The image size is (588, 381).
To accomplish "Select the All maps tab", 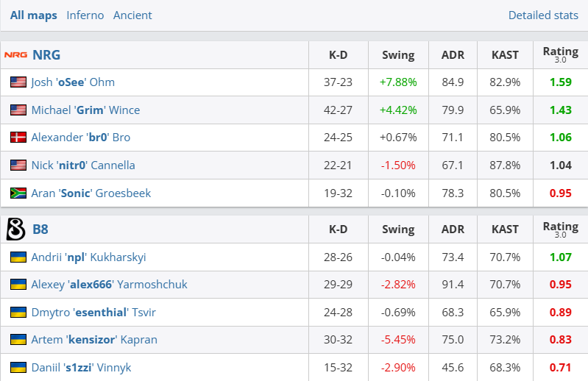I will coord(33,15).
